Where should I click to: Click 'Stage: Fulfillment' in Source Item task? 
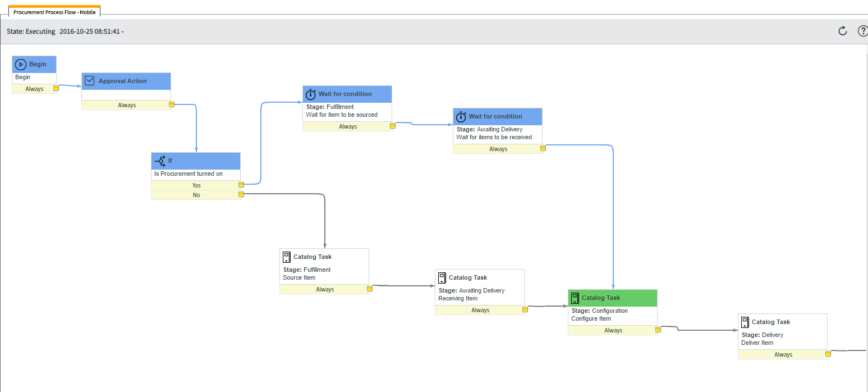tap(307, 270)
